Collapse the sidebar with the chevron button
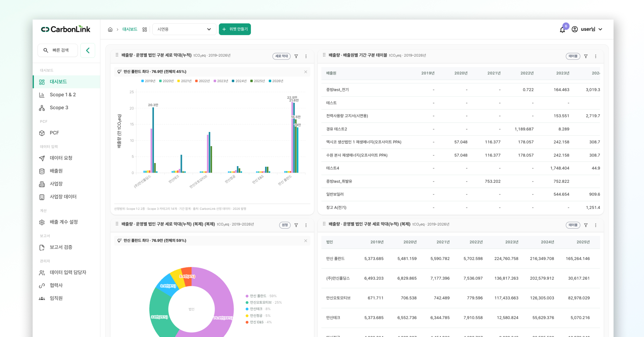644x337 pixels. point(88,51)
